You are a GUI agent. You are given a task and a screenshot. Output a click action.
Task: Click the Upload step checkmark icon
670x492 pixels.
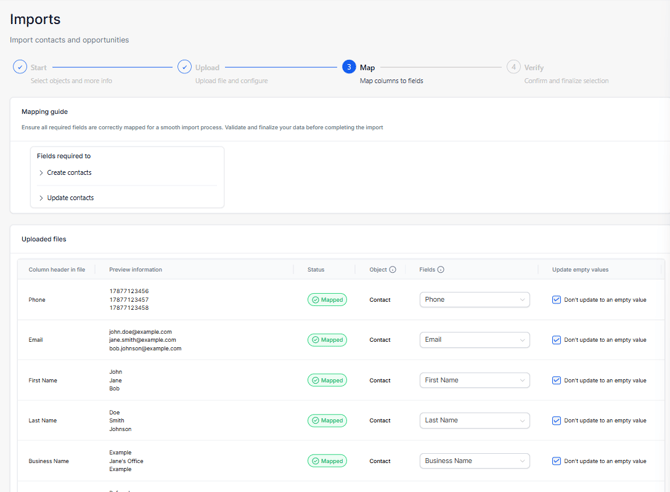[x=184, y=67]
